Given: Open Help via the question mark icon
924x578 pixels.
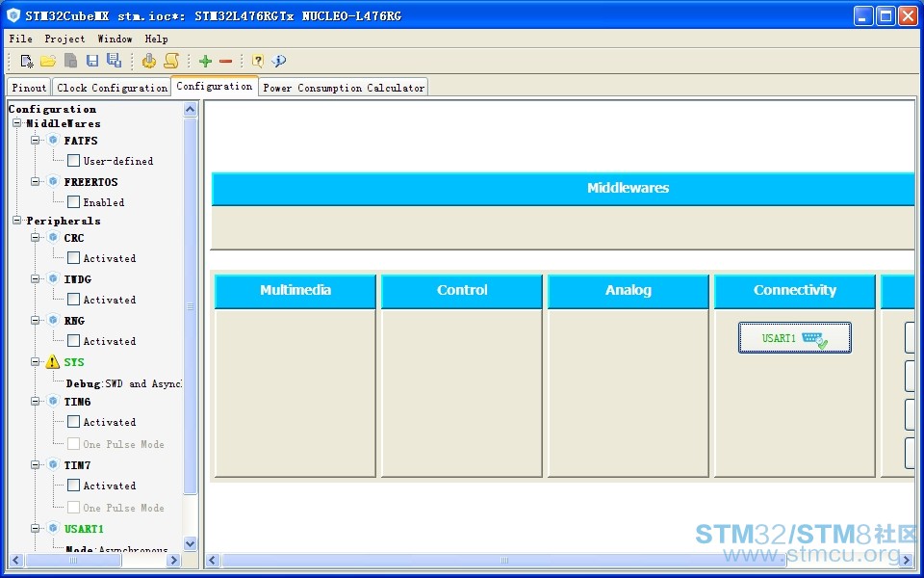Looking at the screenshot, I should point(258,60).
